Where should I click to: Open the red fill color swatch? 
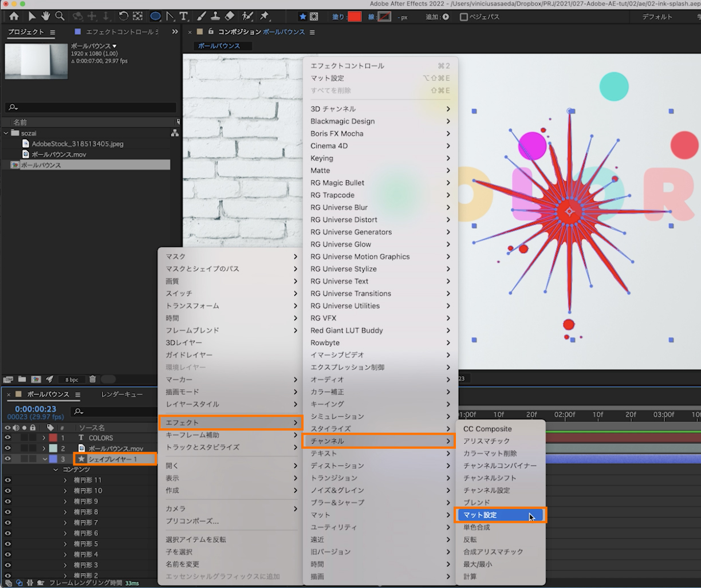355,17
